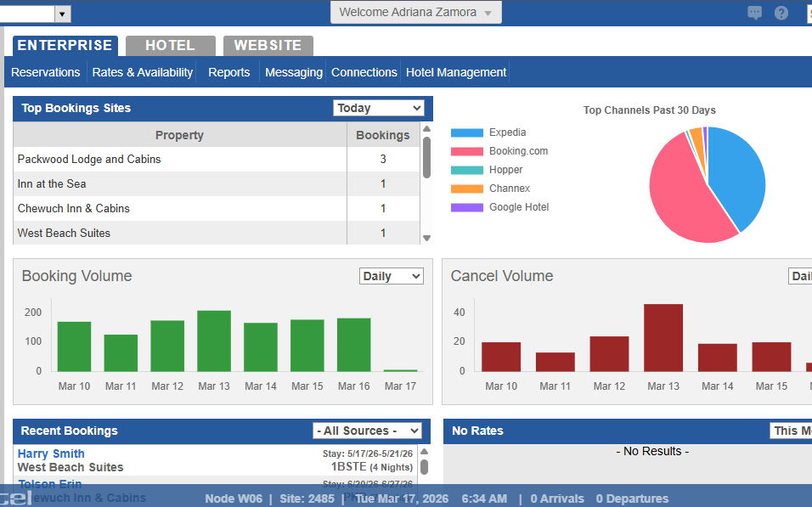This screenshot has width=812, height=507.
Task: Click the help question mark icon
Action: [781, 13]
